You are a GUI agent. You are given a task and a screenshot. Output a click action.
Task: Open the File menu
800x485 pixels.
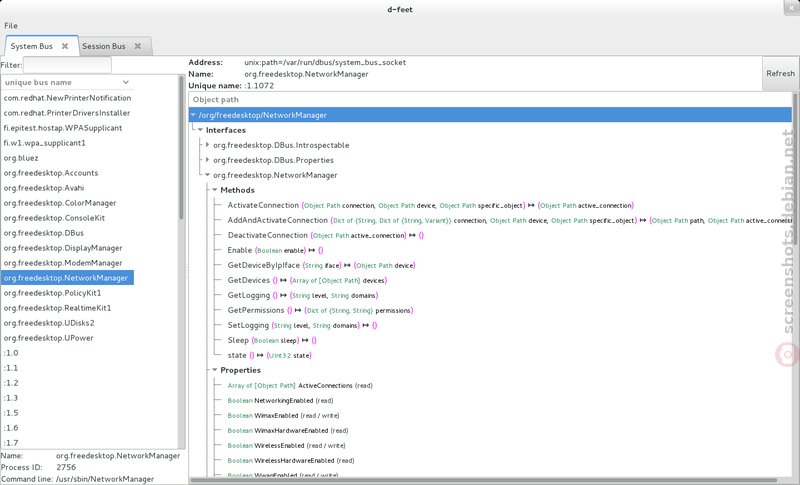(11, 25)
